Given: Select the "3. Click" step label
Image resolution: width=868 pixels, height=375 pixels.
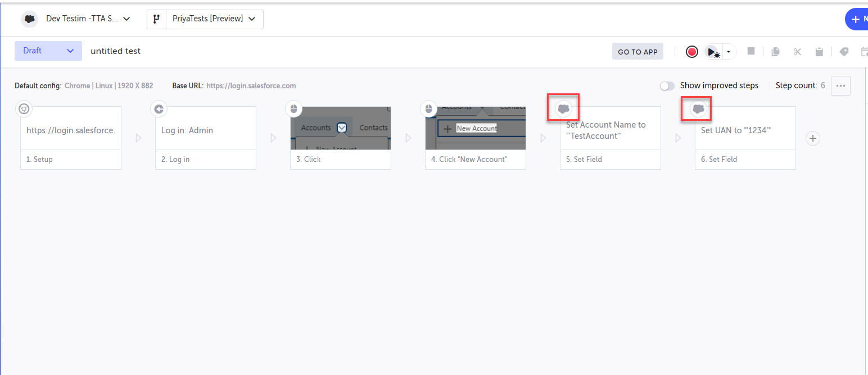Looking at the screenshot, I should [309, 160].
